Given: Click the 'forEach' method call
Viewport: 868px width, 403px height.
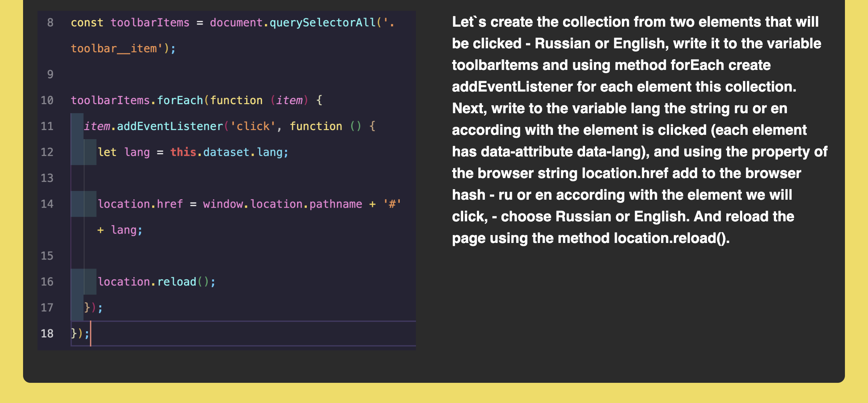Looking at the screenshot, I should pos(180,100).
